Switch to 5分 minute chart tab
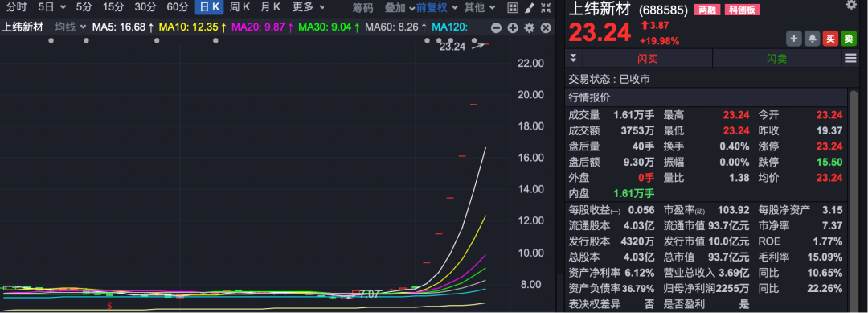The image size is (868, 313). tap(84, 8)
